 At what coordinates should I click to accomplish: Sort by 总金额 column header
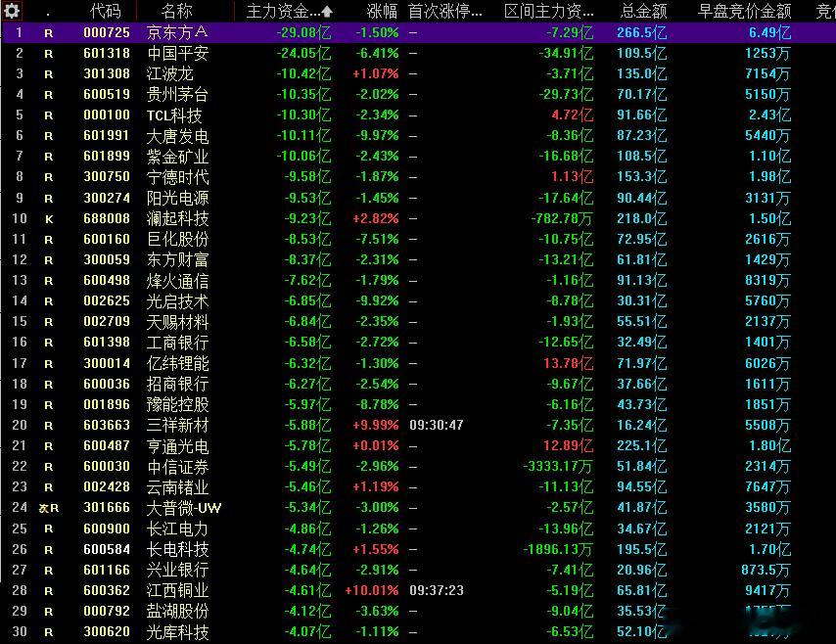coord(643,11)
